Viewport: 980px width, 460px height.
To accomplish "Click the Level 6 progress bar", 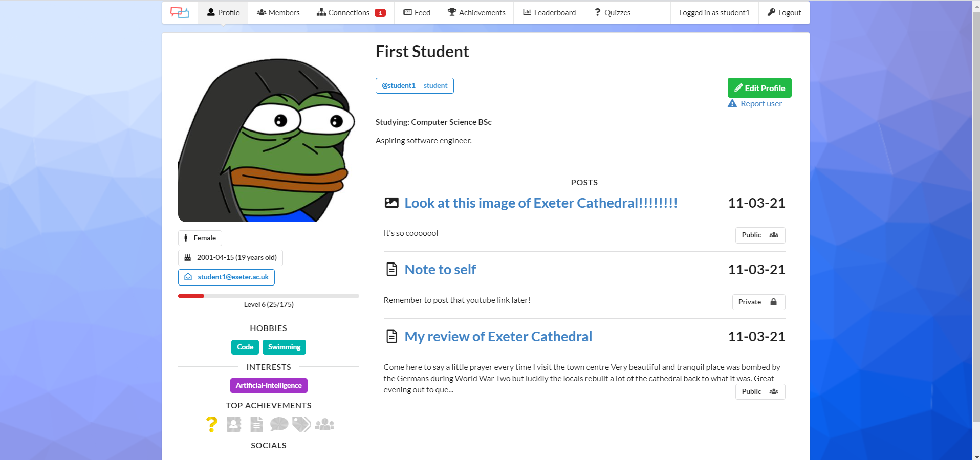I will pos(268,296).
